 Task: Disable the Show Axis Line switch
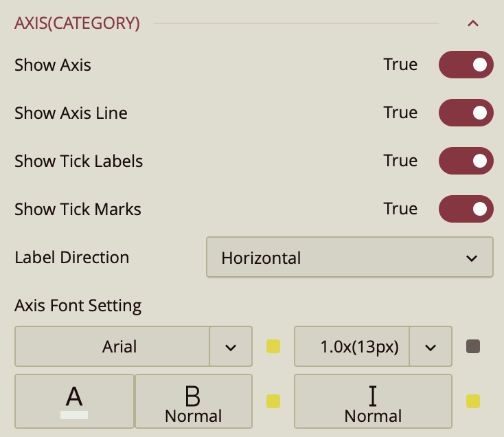(x=466, y=113)
